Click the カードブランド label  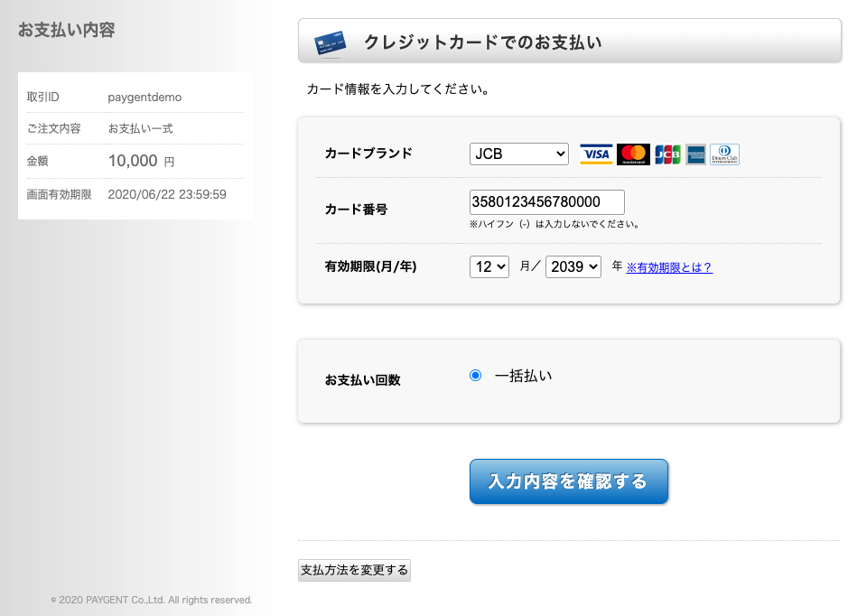(368, 153)
